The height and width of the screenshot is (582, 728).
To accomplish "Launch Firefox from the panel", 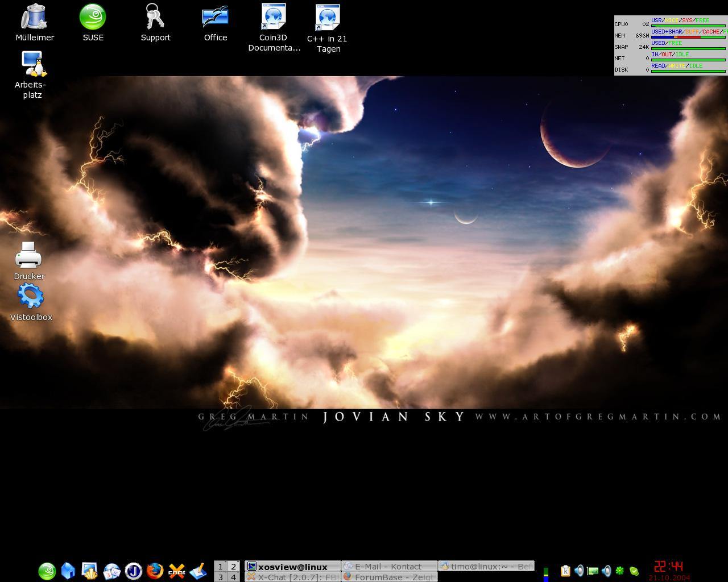I will click(x=155, y=571).
